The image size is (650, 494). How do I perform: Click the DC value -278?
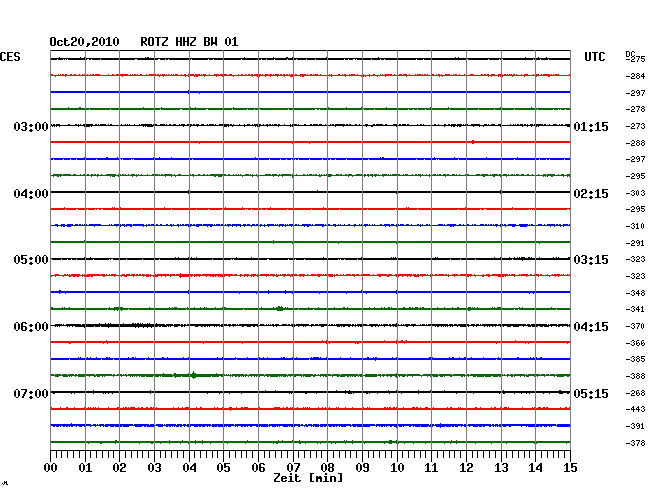[x=635, y=109]
